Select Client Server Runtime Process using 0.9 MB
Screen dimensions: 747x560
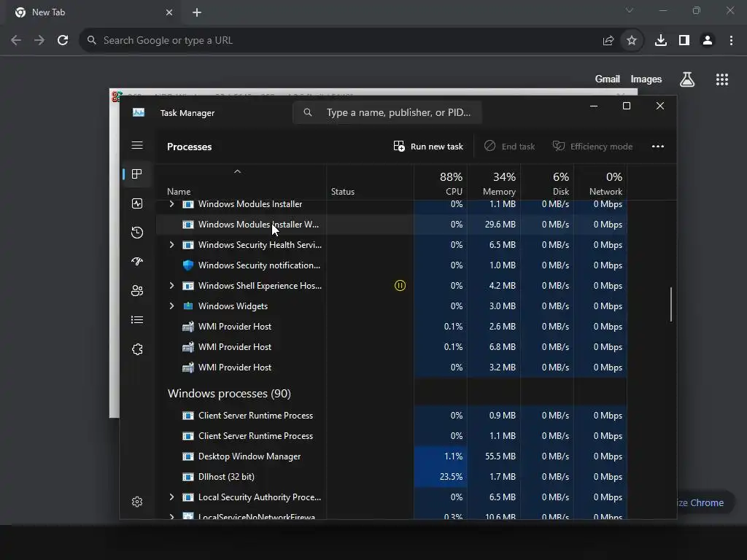[x=391, y=415]
